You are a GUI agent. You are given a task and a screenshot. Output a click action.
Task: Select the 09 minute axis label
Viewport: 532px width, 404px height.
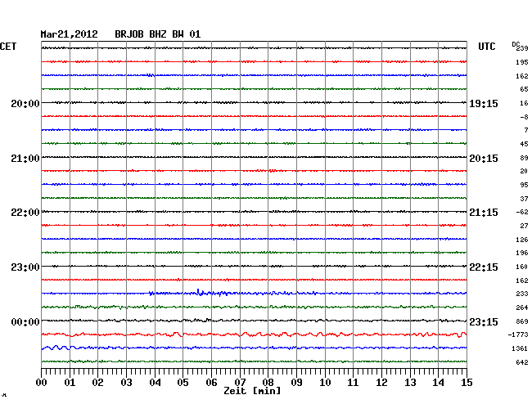coord(296,383)
